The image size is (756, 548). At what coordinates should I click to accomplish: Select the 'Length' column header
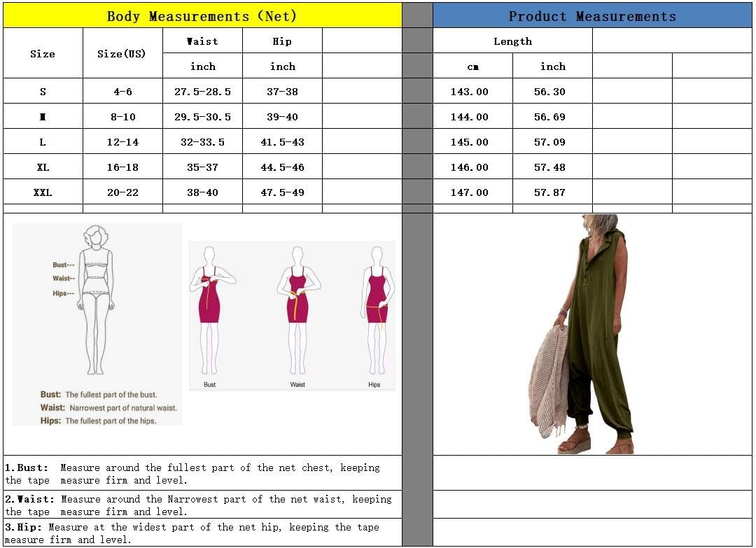point(512,41)
